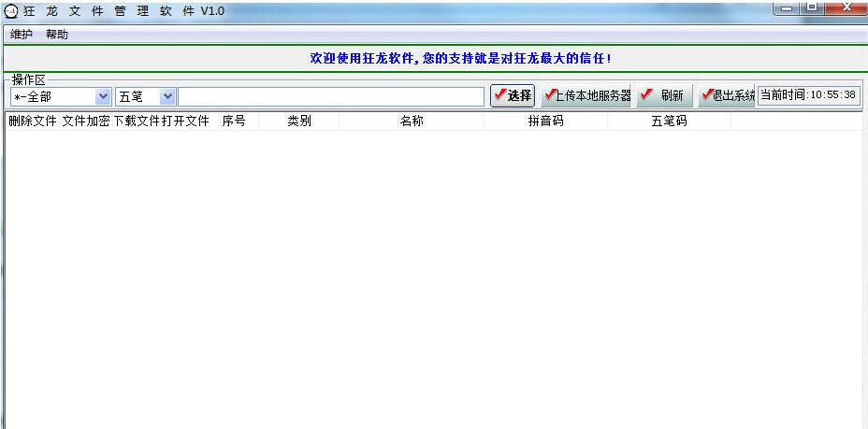Sort by the 名称 column header
The image size is (868, 429).
(x=412, y=122)
